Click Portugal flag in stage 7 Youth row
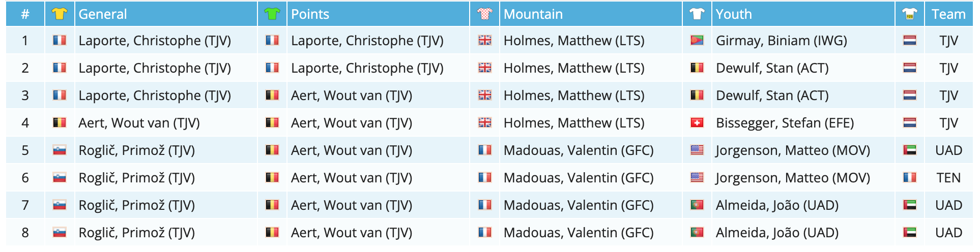Image resolution: width=980 pixels, height=252 pixels. (697, 205)
